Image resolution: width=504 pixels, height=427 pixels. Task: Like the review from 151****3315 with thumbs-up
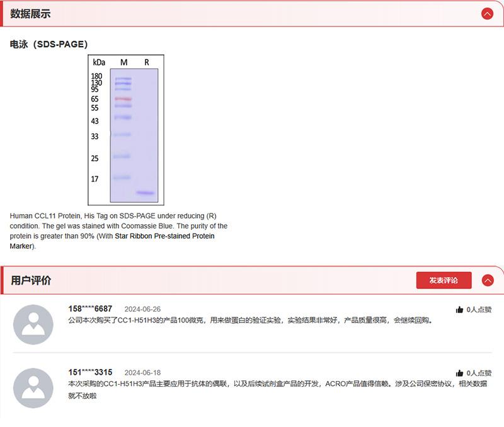(460, 373)
